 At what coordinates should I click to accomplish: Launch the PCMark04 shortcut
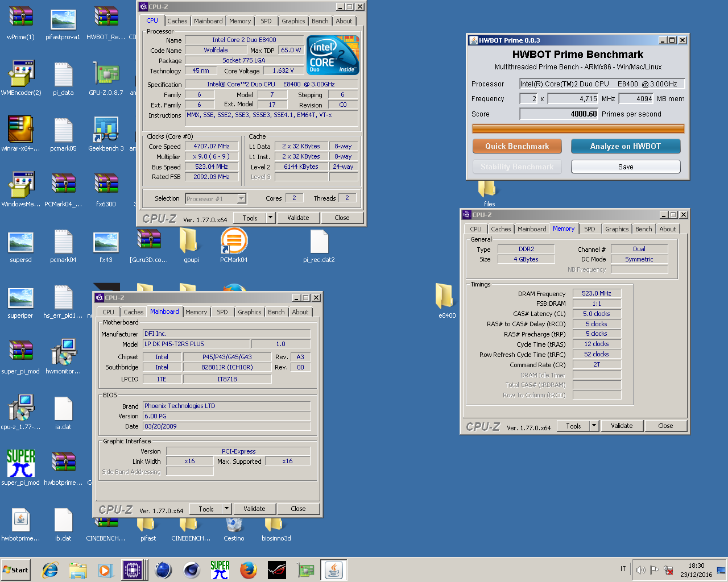pyautogui.click(x=234, y=241)
